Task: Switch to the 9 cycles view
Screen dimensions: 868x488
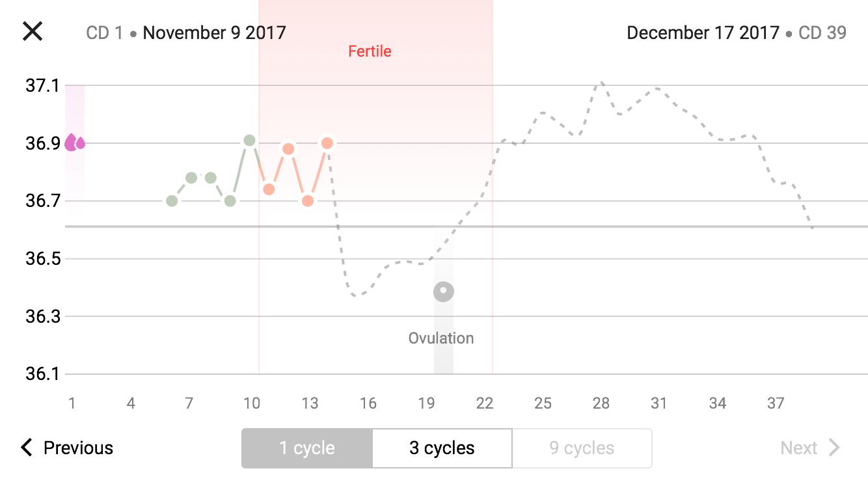Action: pyautogui.click(x=582, y=448)
